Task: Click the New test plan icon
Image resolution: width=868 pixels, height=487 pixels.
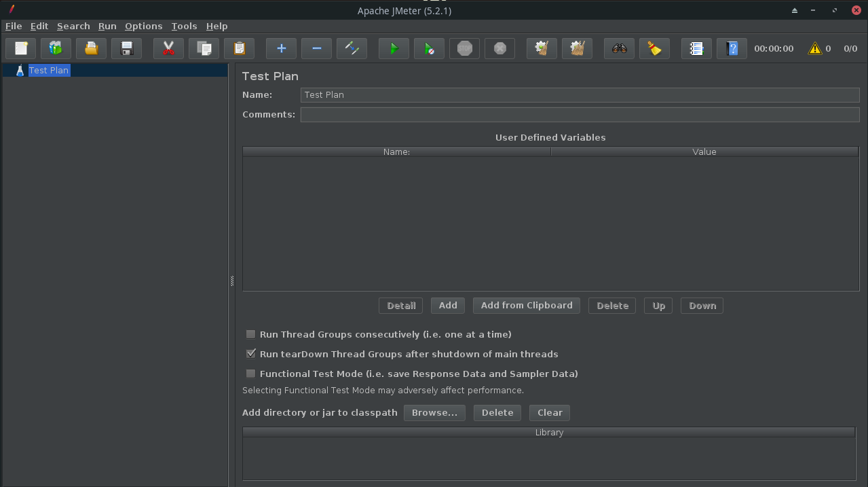Action: pos(20,49)
